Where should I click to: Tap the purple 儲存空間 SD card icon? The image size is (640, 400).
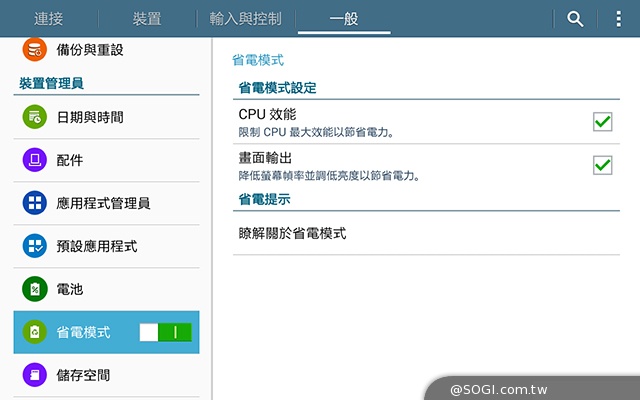35,375
